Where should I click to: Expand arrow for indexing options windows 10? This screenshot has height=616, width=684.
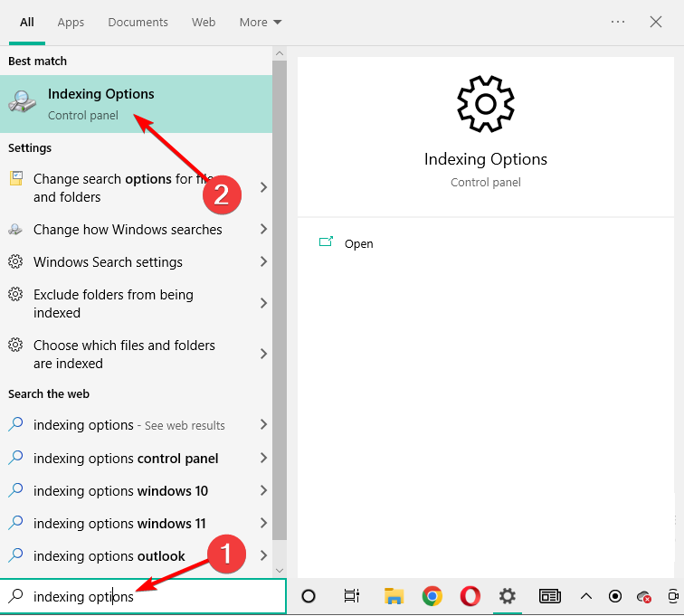coord(263,490)
